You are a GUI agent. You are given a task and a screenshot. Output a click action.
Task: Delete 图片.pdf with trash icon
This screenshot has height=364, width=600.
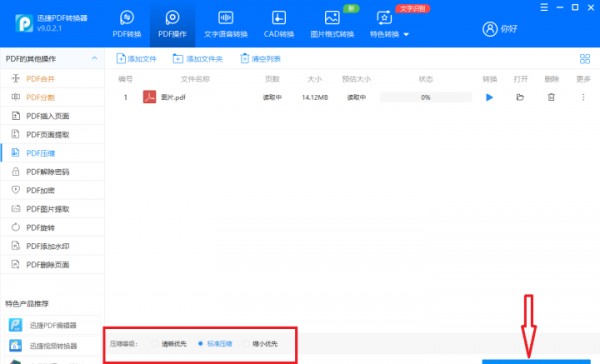pyautogui.click(x=551, y=97)
